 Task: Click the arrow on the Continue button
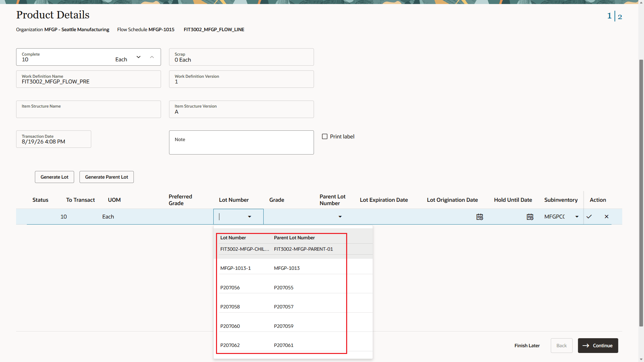[x=586, y=346]
